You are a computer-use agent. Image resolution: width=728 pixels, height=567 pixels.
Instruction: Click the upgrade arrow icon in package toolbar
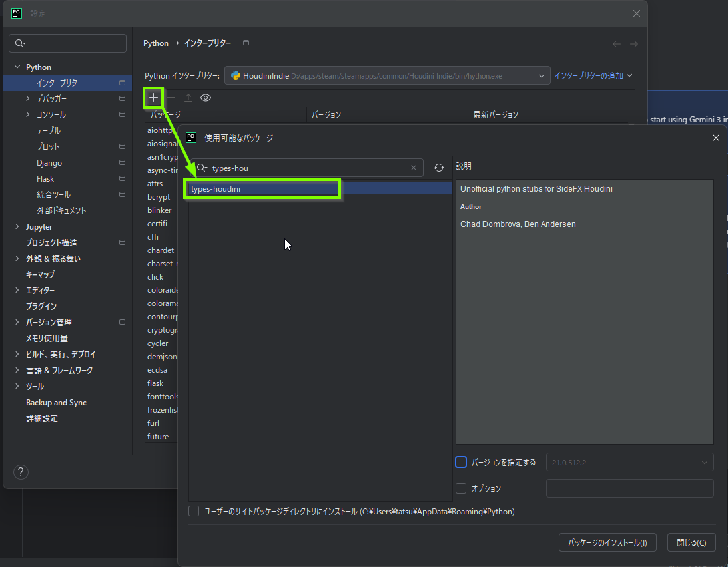point(188,98)
